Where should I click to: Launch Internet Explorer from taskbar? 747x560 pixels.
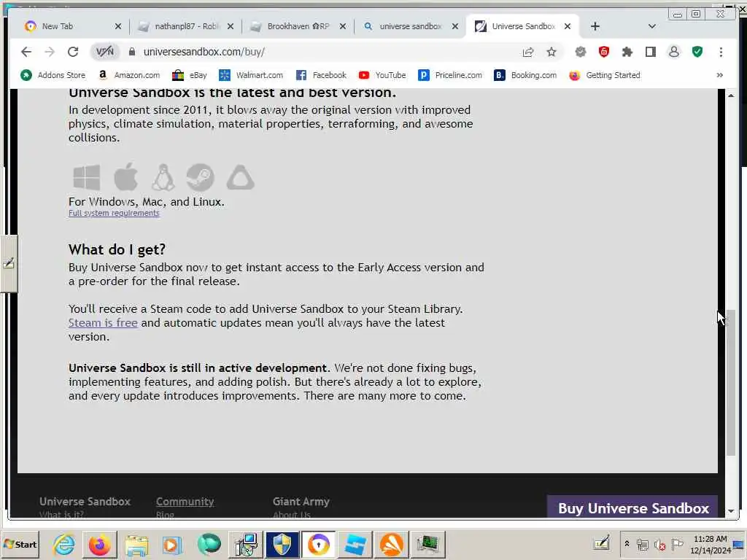64,544
